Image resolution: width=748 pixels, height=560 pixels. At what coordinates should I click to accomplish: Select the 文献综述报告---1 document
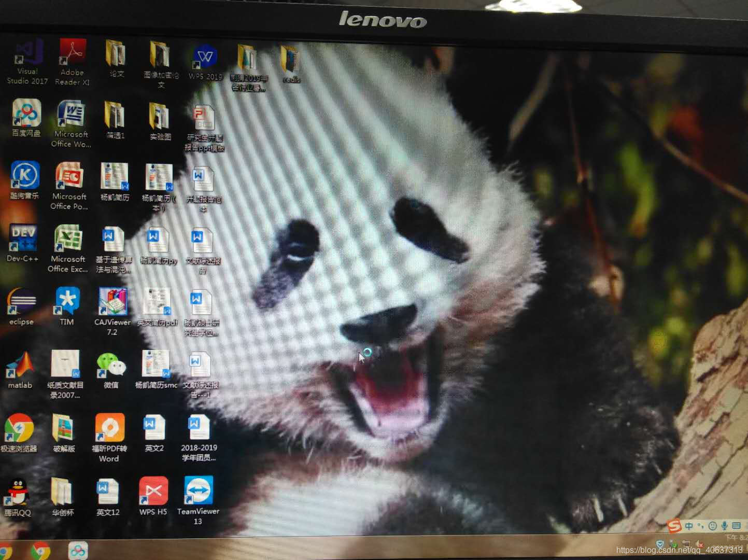200,375
